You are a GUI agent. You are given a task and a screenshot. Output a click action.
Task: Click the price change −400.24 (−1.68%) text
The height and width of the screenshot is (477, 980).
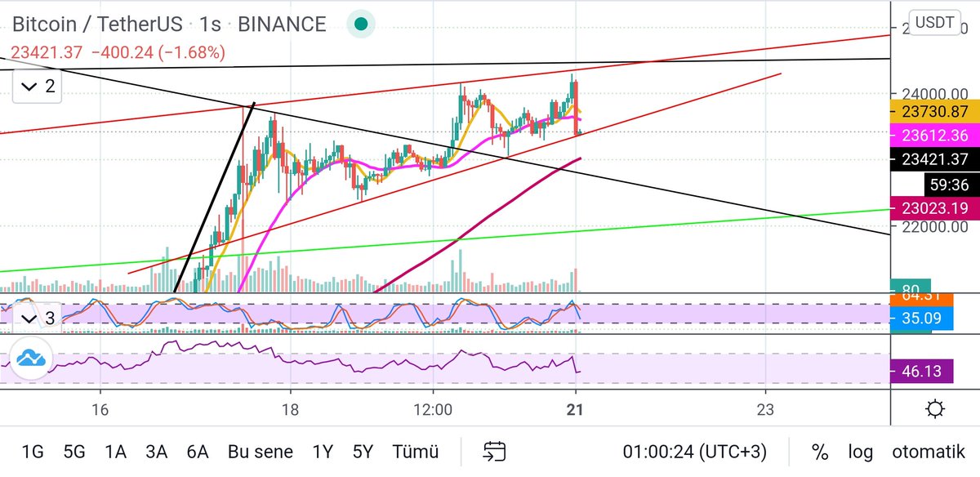point(158,52)
